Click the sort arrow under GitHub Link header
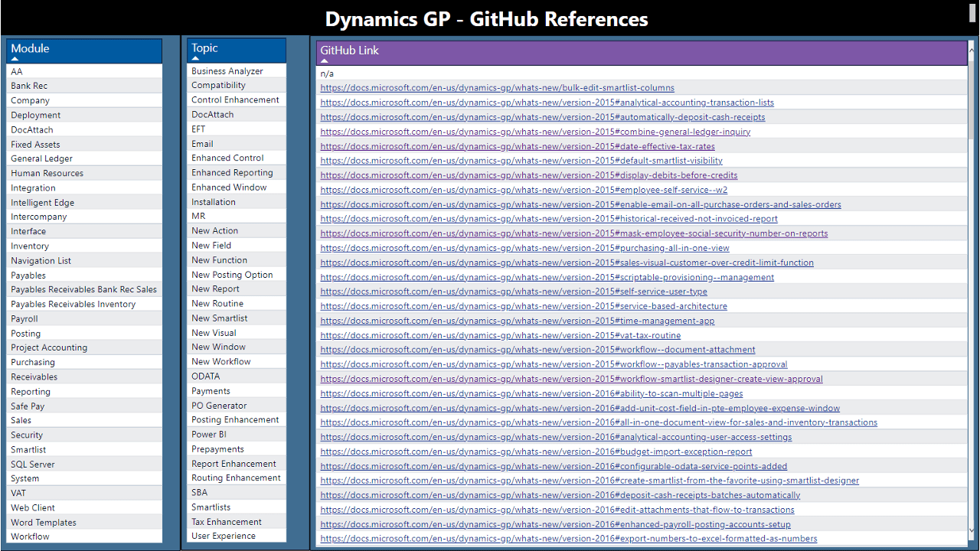This screenshot has width=980, height=551. tap(325, 60)
